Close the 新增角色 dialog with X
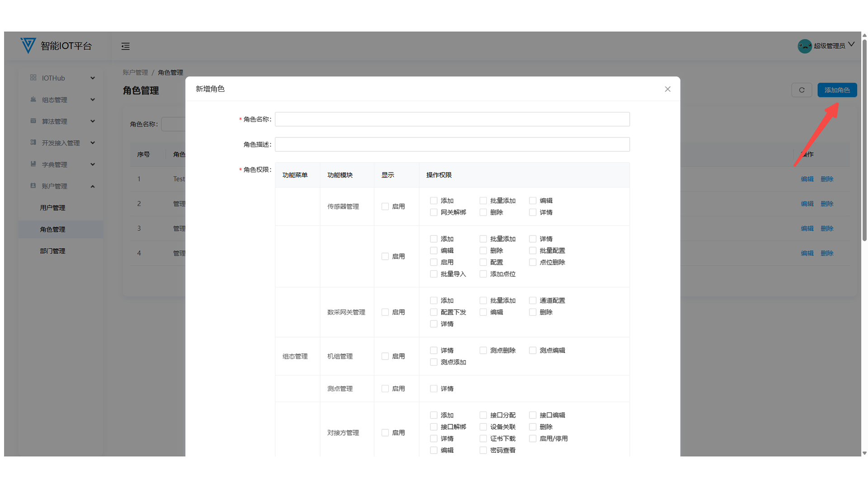The image size is (868, 488). pyautogui.click(x=667, y=89)
